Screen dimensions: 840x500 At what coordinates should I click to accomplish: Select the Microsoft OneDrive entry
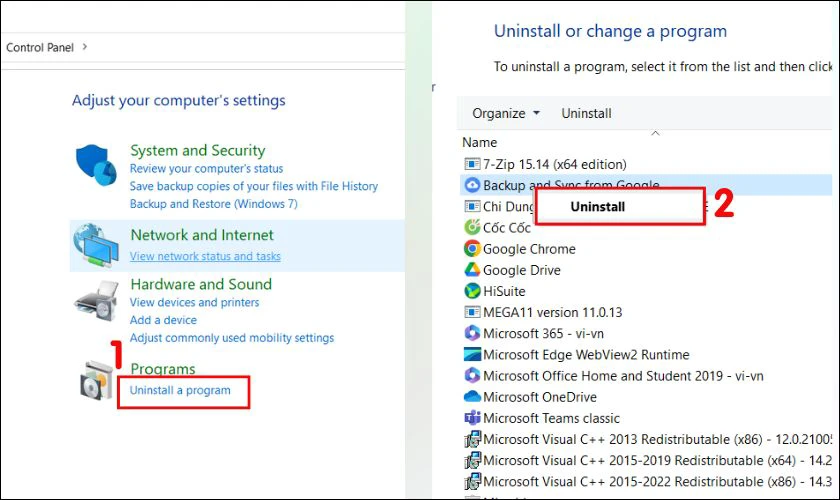tap(539, 397)
